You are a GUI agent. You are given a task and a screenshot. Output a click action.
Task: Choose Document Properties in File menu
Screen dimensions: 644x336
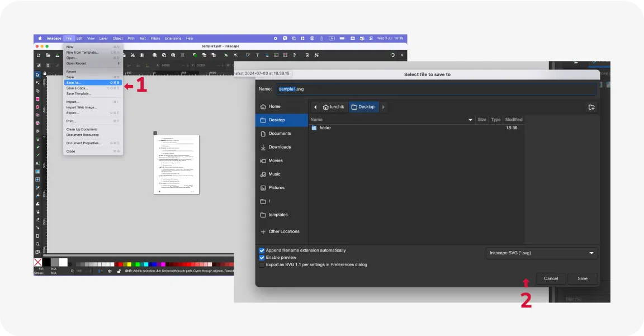point(93,143)
